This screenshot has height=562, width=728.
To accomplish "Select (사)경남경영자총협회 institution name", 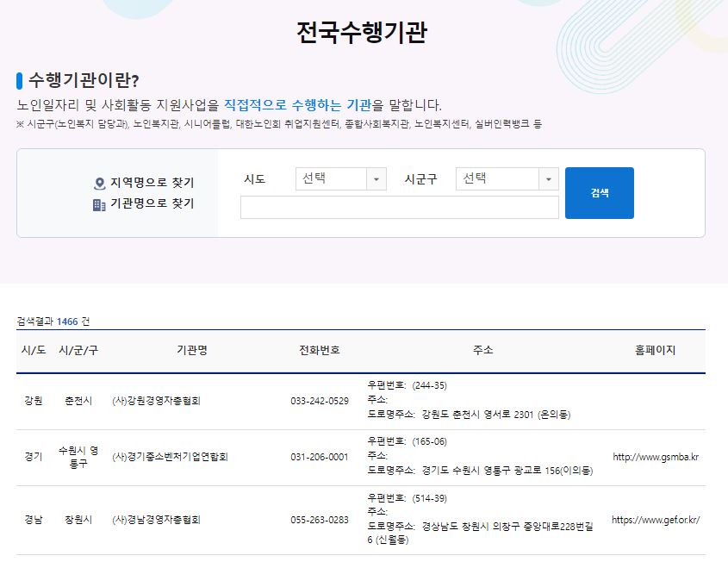I will [157, 520].
